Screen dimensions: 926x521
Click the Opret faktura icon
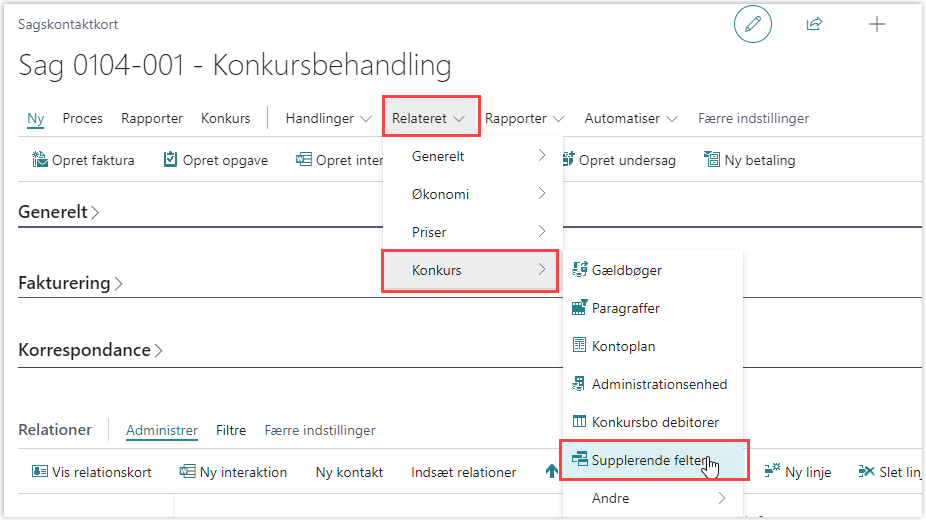[x=40, y=160]
